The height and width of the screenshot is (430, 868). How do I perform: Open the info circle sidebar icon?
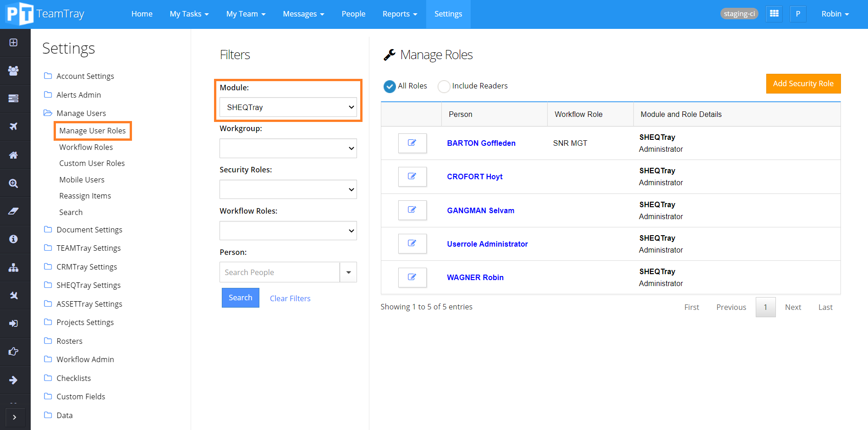click(14, 239)
